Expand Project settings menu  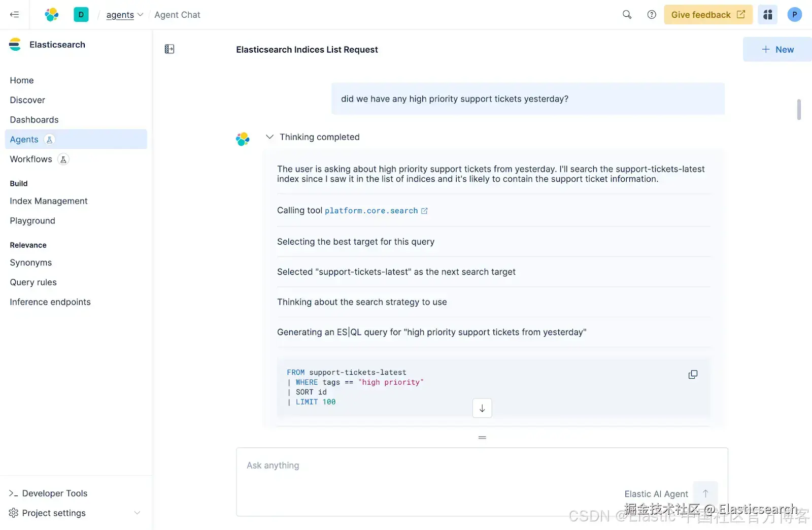tap(137, 513)
